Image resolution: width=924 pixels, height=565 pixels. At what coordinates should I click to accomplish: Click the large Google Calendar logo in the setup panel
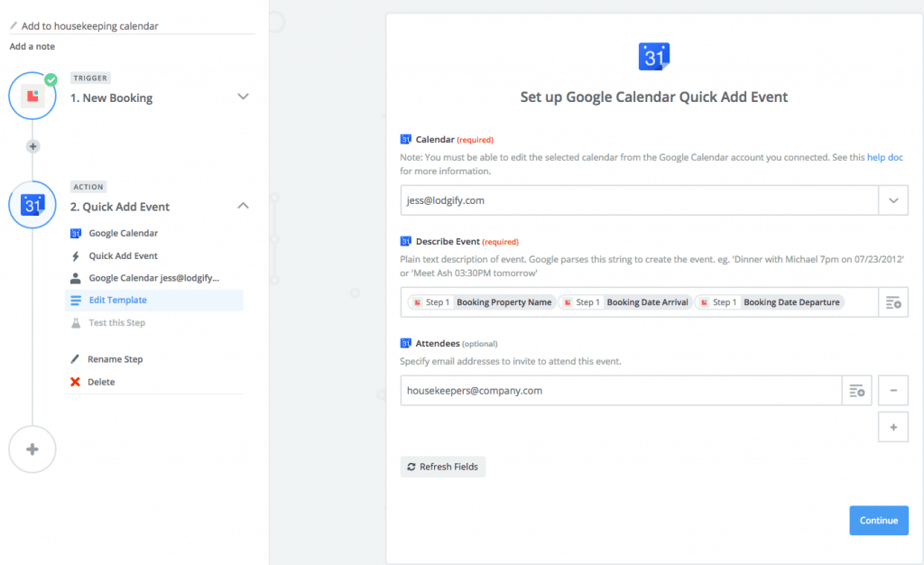pyautogui.click(x=654, y=57)
